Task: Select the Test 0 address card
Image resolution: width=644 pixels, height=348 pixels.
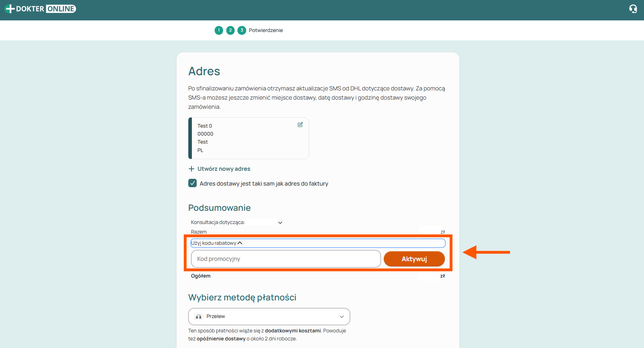Action: 248,138
